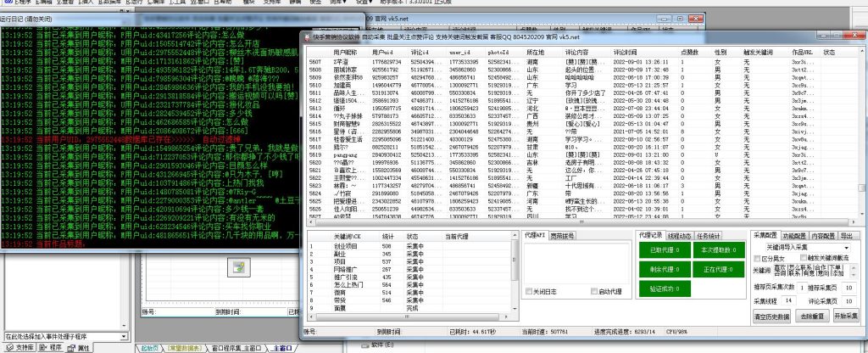
Task: Switch to the 宽带拨号 tab
Action: [x=562, y=234]
